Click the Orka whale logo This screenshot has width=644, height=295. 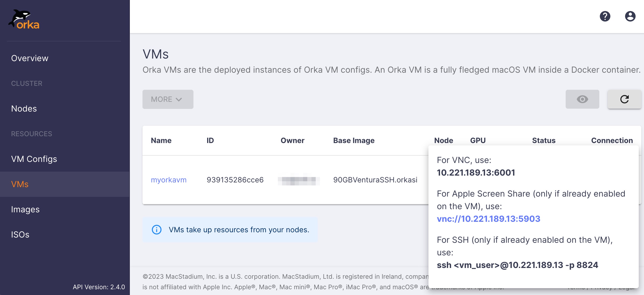[x=24, y=19]
